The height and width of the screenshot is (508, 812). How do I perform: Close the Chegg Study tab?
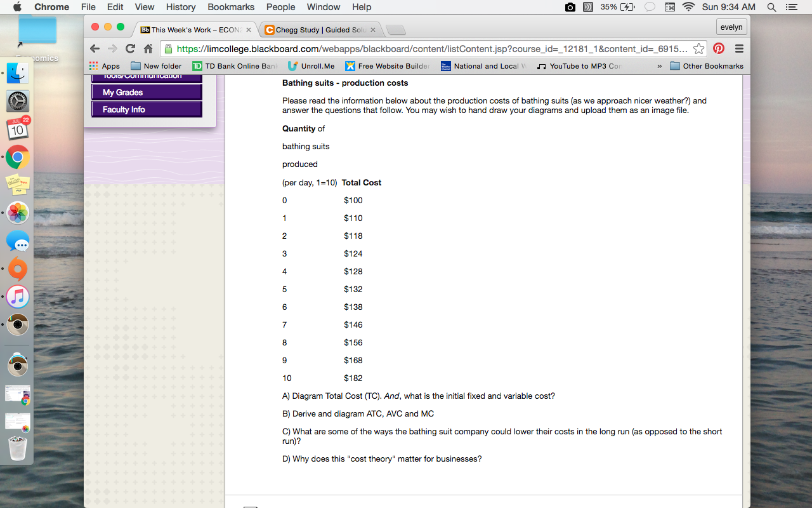point(372,30)
